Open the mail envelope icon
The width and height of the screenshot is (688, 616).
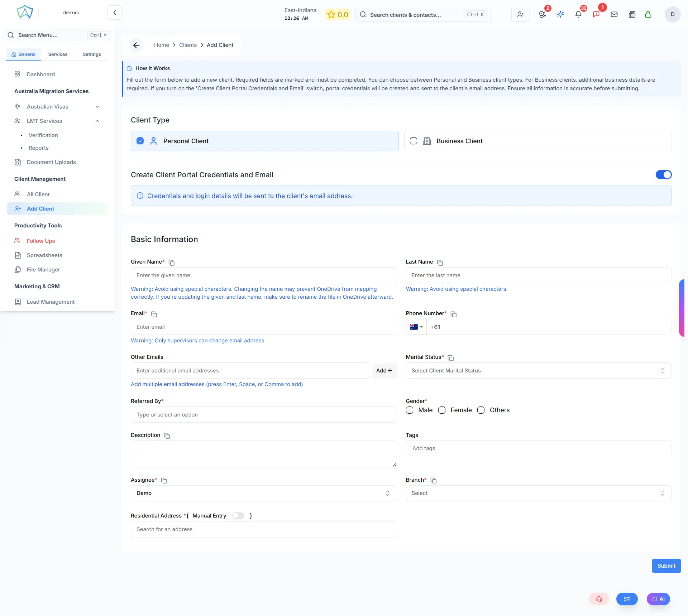point(614,14)
